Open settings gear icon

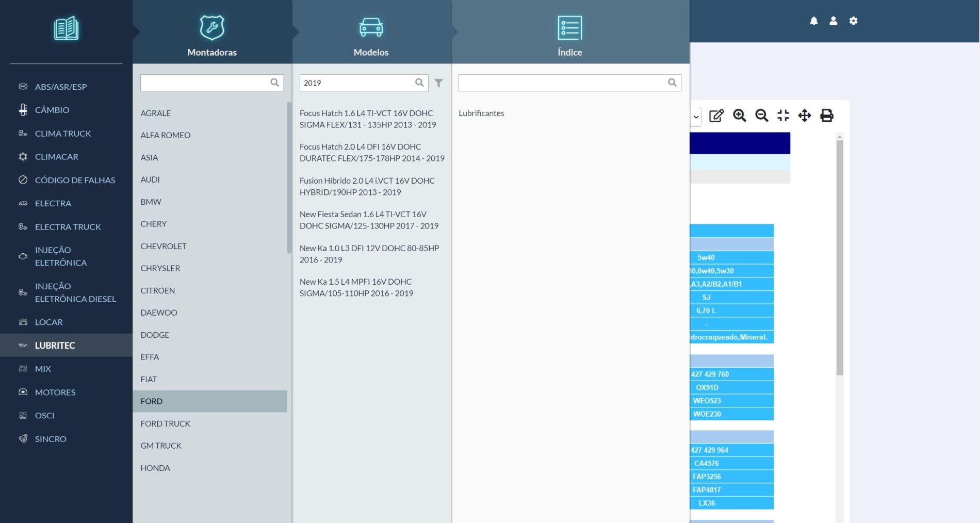(x=853, y=21)
